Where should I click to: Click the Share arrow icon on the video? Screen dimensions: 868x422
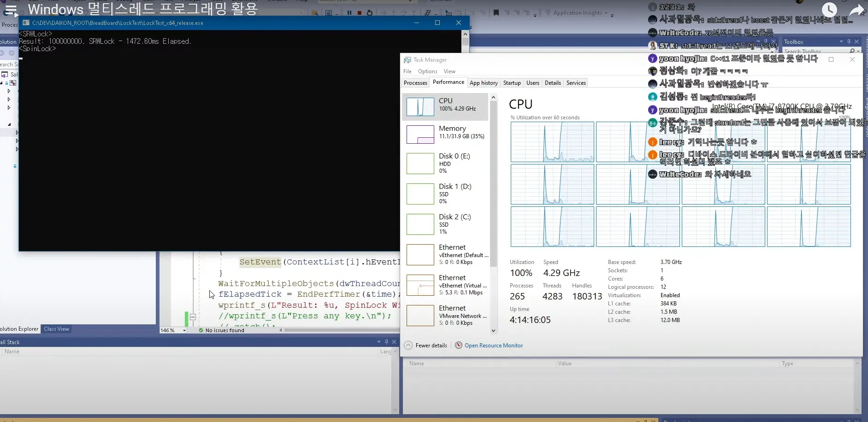[857, 10]
